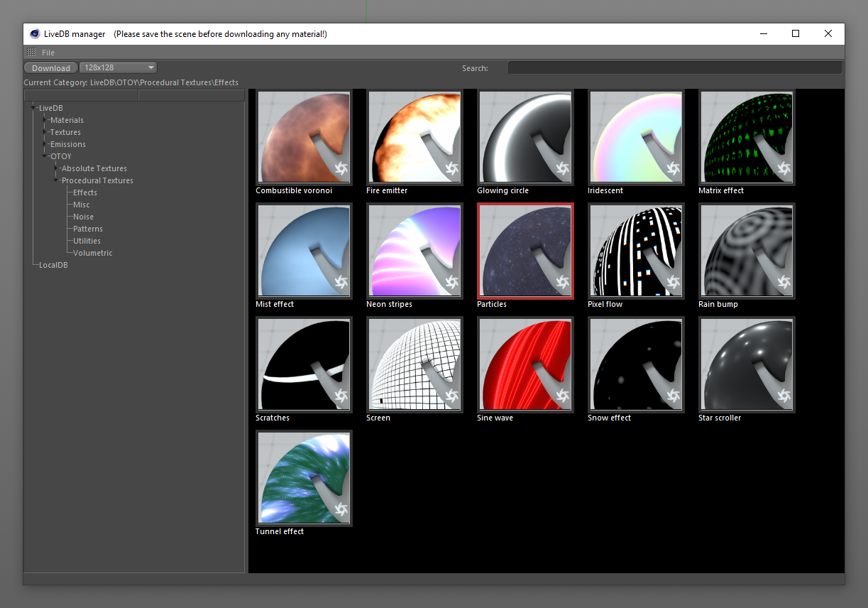868x608 pixels.
Task: Click the Download button
Action: pos(51,68)
